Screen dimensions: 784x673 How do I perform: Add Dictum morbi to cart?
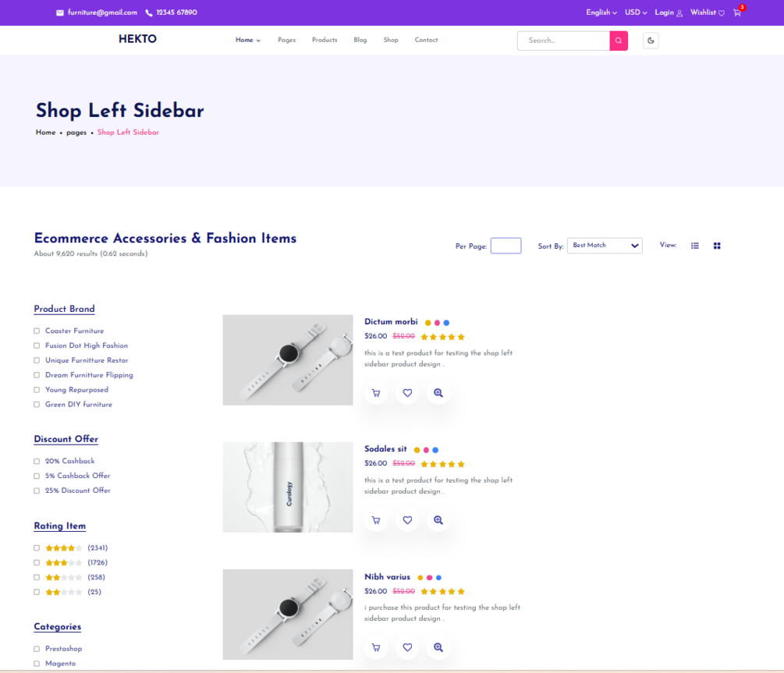point(376,393)
